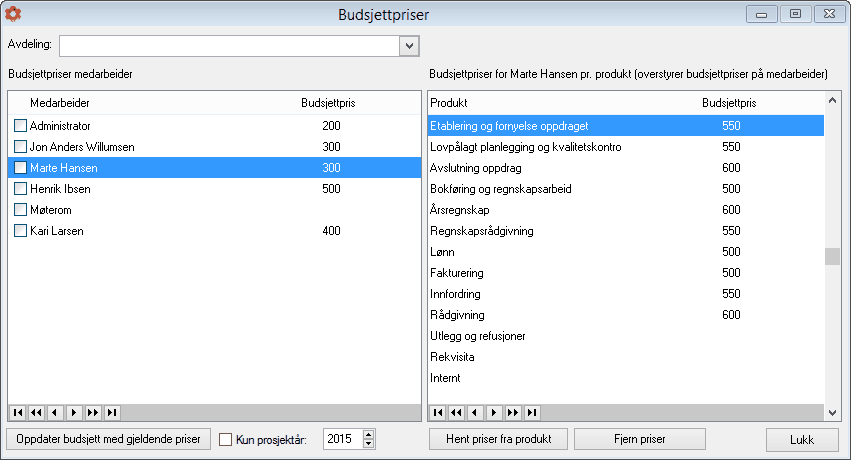Click the Lukk button
The height and width of the screenshot is (460, 851).
(802, 439)
